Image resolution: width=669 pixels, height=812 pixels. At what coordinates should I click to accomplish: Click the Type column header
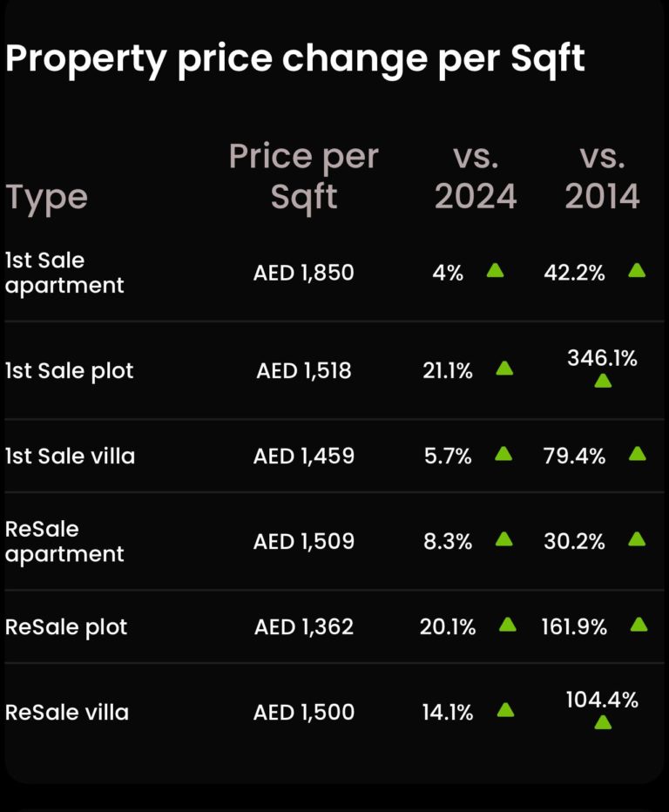[x=47, y=197]
